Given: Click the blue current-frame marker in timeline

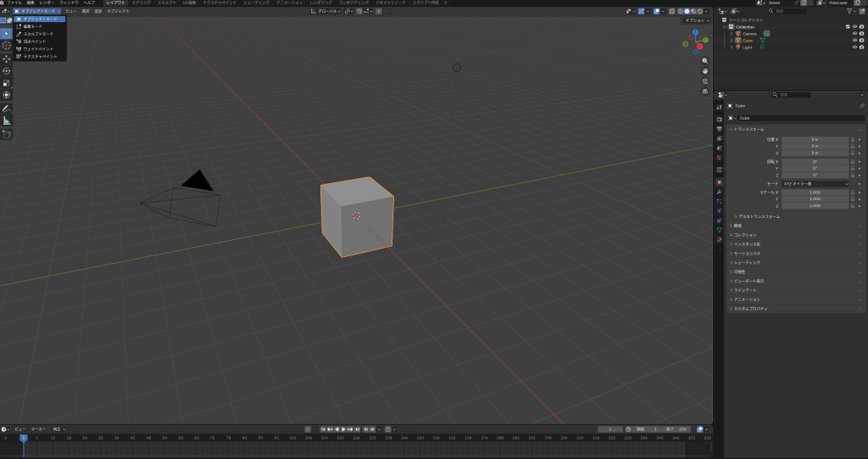Looking at the screenshot, I should 23,438.
